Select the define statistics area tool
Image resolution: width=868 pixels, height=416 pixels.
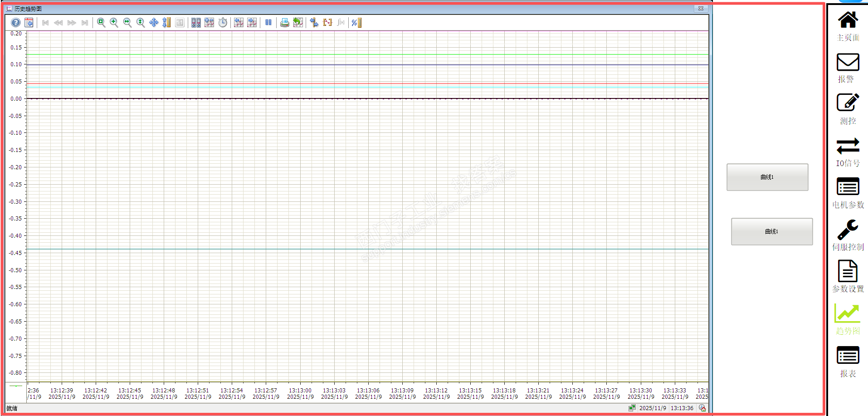tap(327, 23)
